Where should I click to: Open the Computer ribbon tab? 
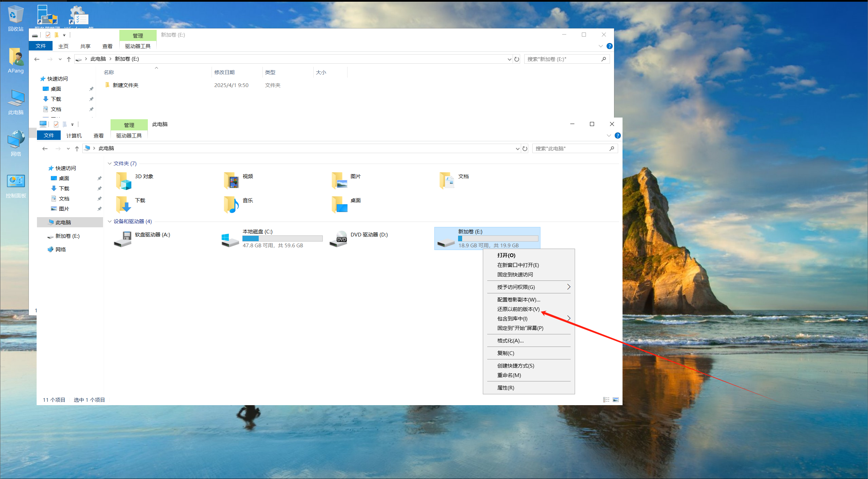point(74,136)
